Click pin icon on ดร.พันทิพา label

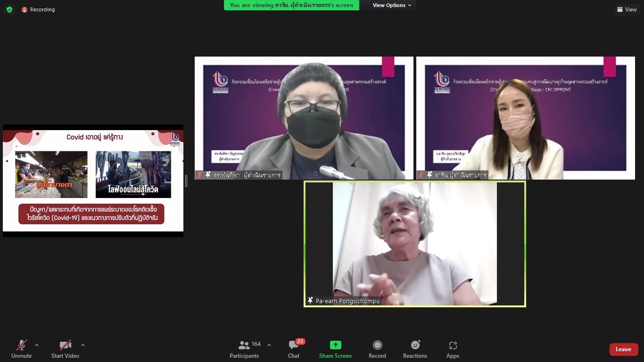[x=208, y=175]
